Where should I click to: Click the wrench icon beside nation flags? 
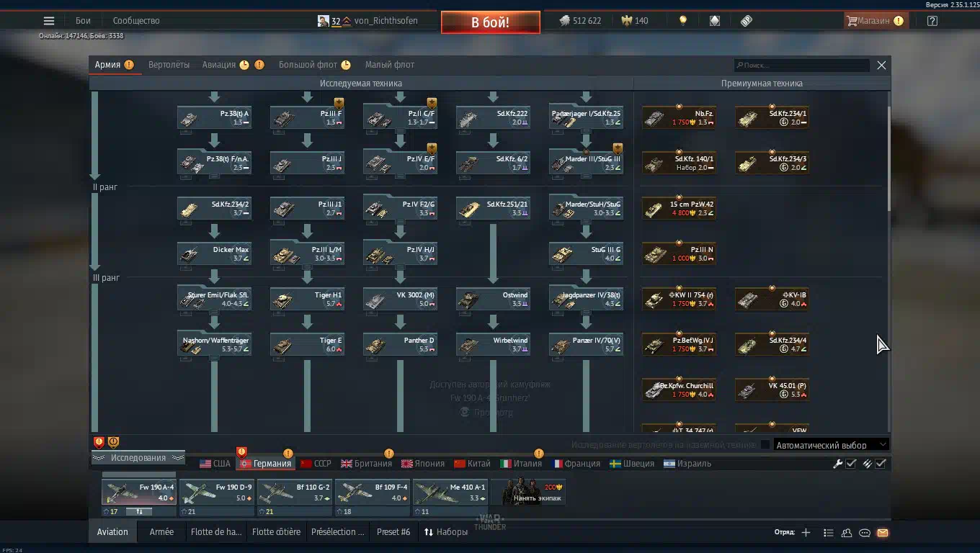837,464
